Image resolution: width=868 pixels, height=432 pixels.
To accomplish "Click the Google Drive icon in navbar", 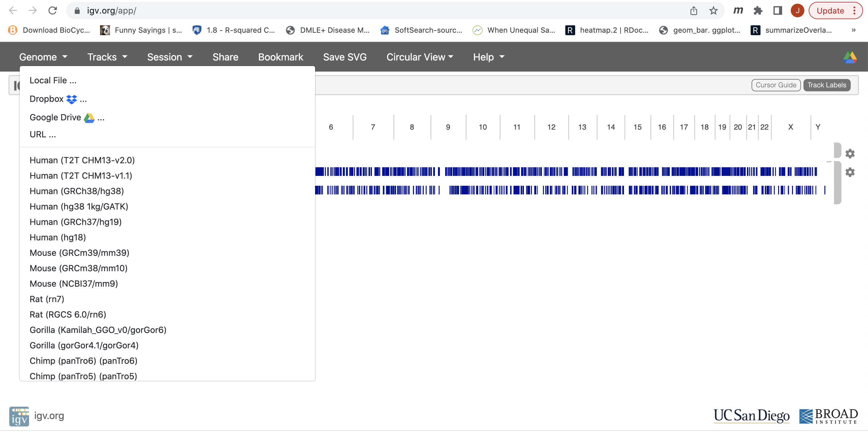I will (x=849, y=57).
